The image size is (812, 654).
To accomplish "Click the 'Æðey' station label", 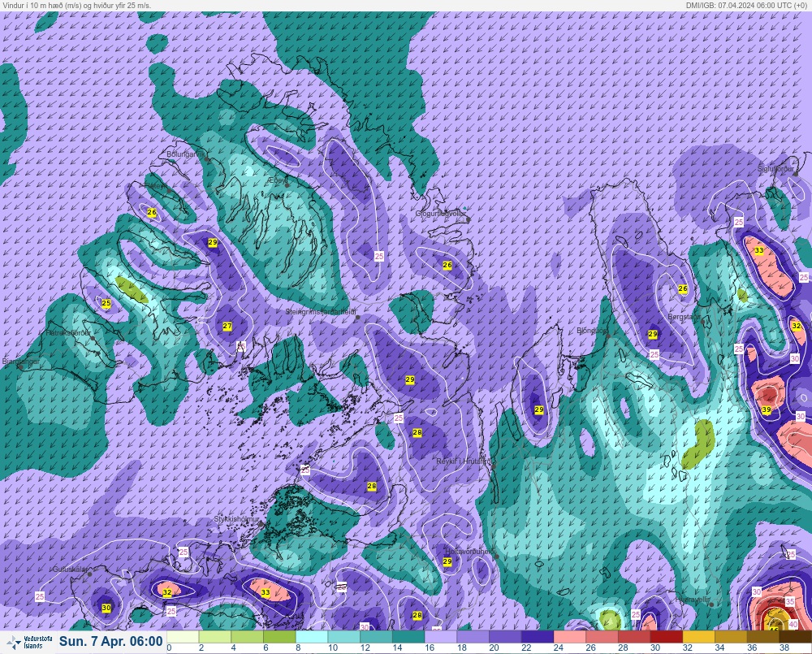I will tap(277, 180).
